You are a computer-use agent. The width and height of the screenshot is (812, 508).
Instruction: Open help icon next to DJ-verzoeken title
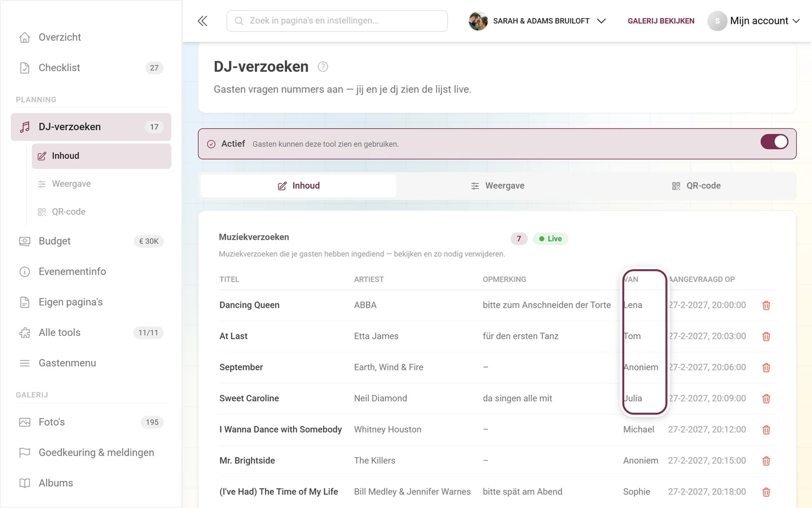pos(323,67)
